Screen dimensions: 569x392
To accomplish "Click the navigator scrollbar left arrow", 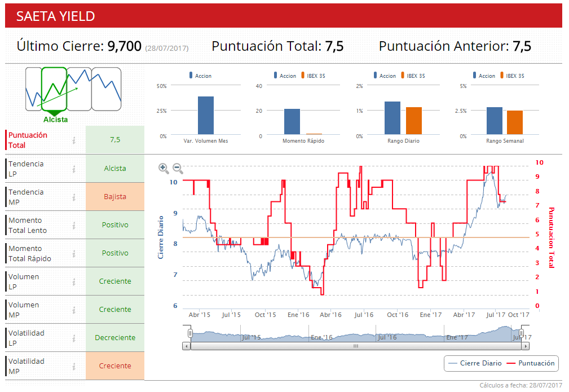I will pos(187,346).
